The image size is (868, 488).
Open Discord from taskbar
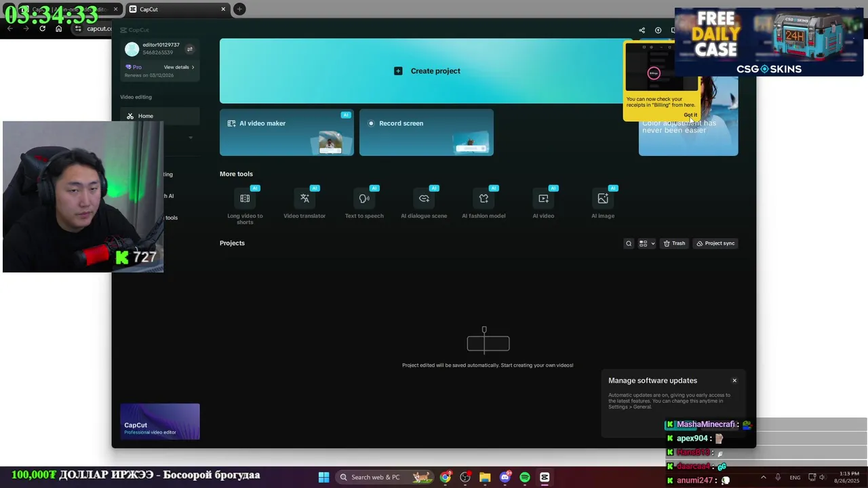pos(505,477)
